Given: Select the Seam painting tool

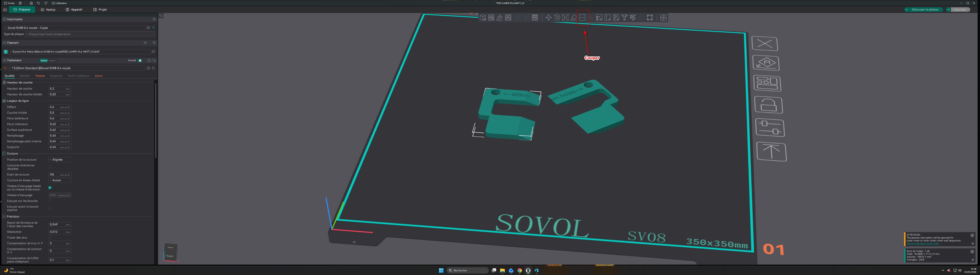Looking at the screenshot, I should click(x=608, y=18).
